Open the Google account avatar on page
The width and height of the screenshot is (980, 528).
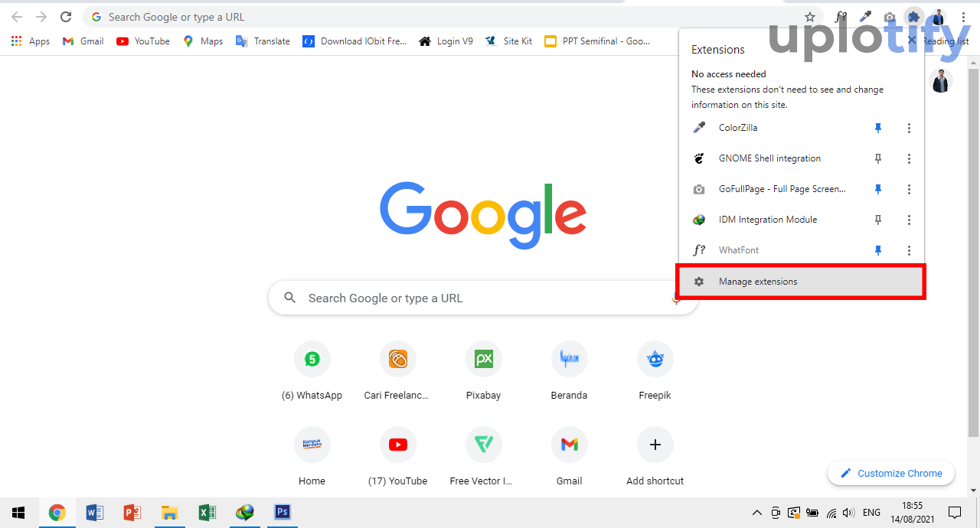click(x=941, y=81)
